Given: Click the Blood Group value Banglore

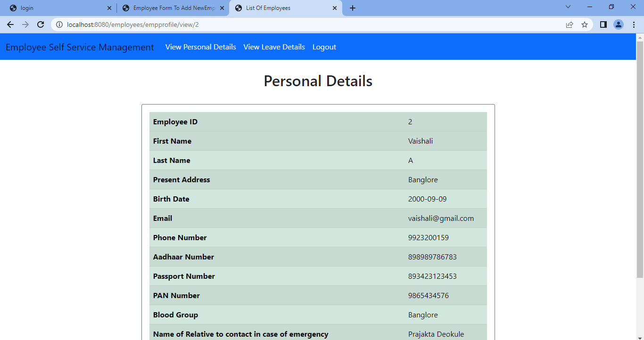Looking at the screenshot, I should (x=423, y=315).
